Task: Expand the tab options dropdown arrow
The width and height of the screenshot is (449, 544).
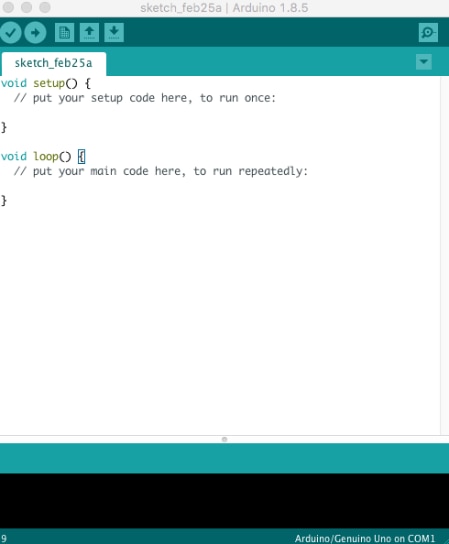Action: tap(424, 62)
